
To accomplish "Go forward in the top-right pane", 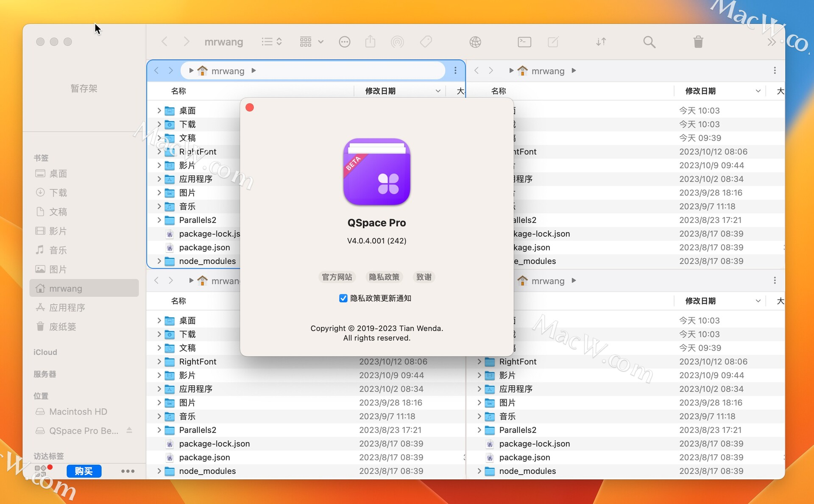I will click(x=491, y=70).
